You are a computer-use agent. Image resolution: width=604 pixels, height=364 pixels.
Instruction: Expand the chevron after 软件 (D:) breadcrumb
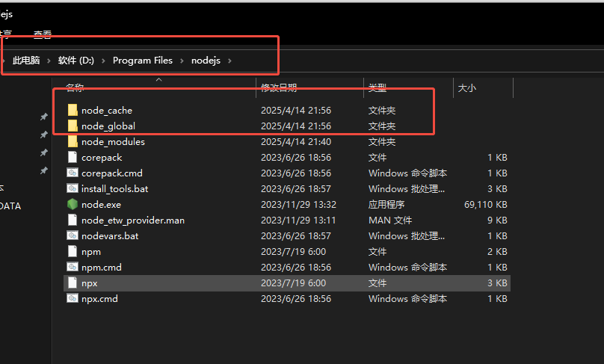(103, 61)
